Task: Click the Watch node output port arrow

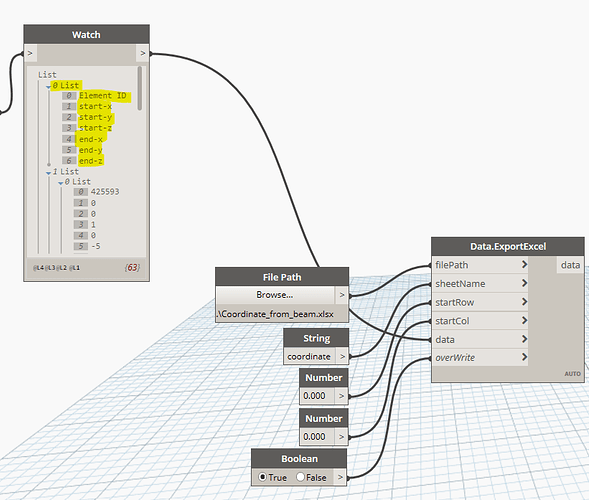Action: [x=143, y=53]
